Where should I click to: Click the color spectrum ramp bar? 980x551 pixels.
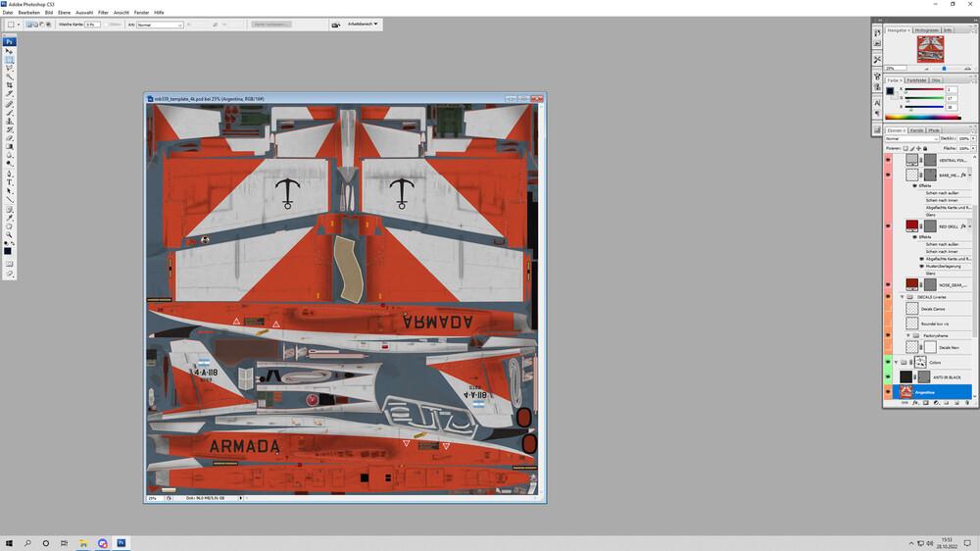923,117
